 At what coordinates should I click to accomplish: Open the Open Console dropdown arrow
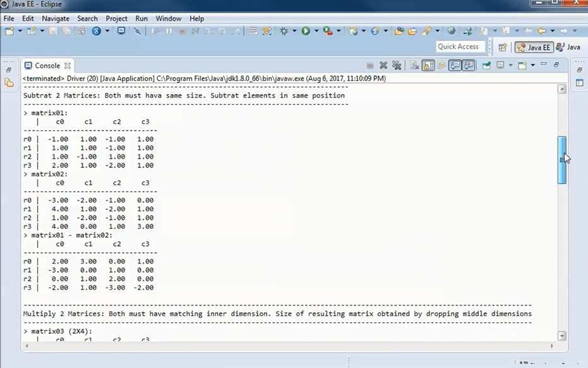pos(532,65)
